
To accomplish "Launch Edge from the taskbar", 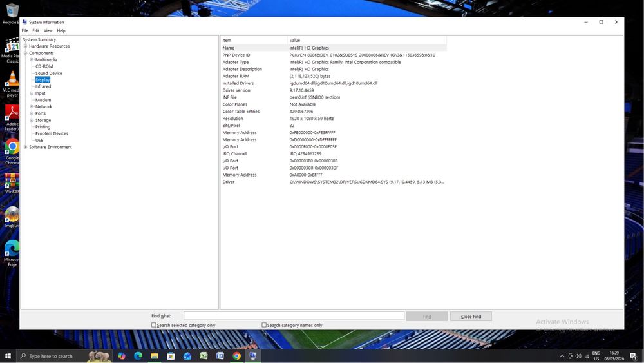I will coord(138,356).
